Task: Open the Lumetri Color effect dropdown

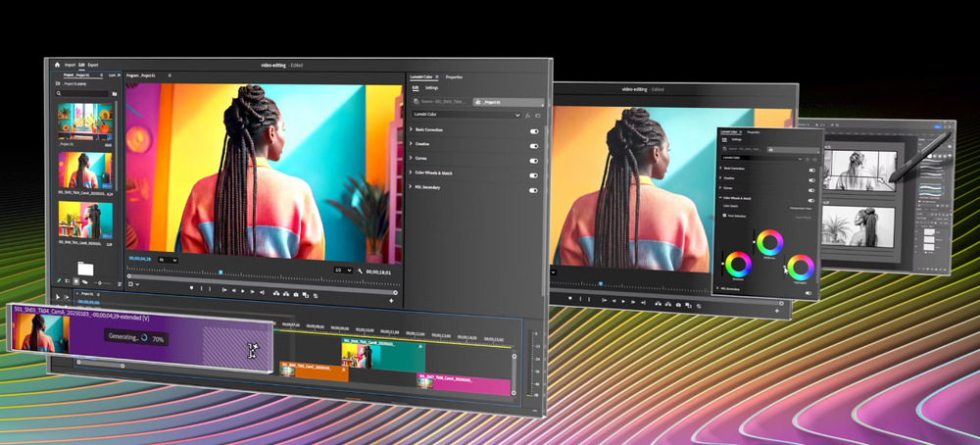Action: 466,115
